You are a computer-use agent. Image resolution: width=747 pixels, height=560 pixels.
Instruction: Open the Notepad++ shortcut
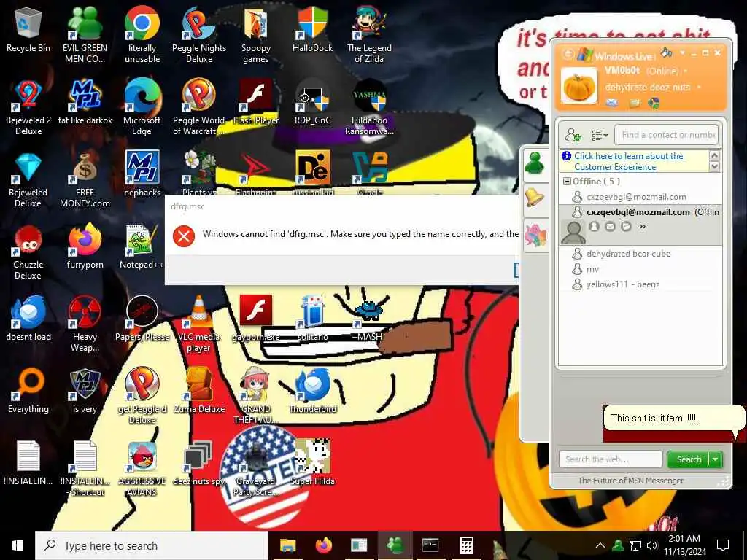coord(142,246)
